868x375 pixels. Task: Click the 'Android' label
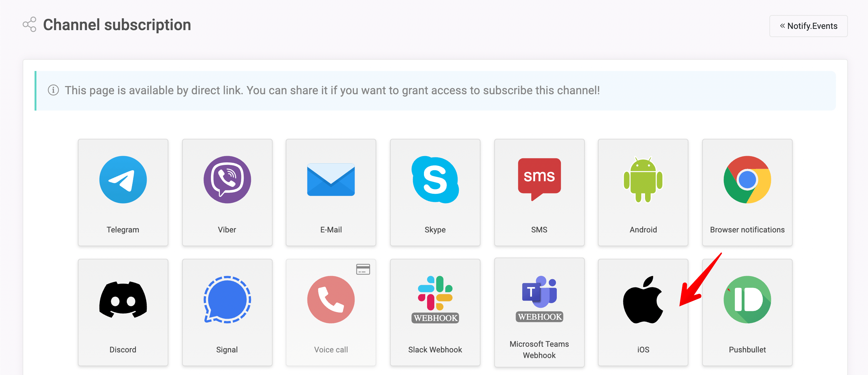(643, 230)
